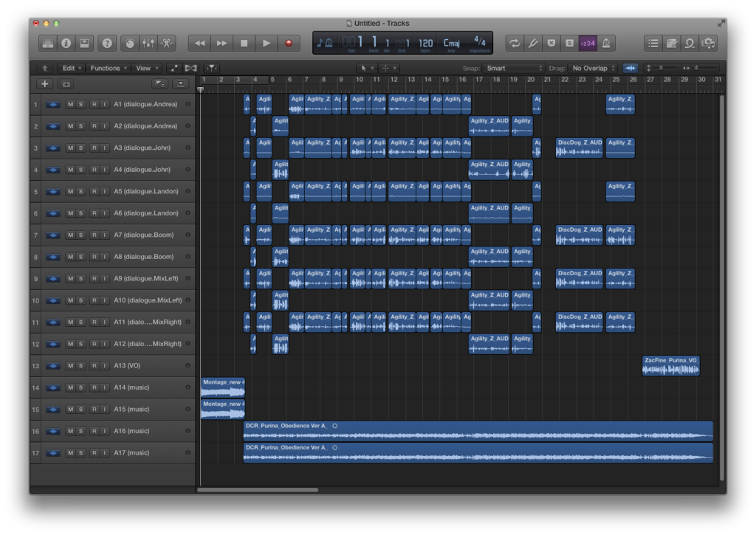This screenshot has width=756, height=535.
Task: Toggle Count-in 1234 button
Action: [588, 44]
